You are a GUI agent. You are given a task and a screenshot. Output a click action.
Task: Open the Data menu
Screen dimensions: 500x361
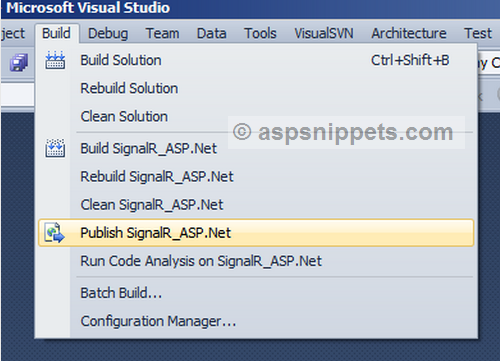tap(212, 33)
